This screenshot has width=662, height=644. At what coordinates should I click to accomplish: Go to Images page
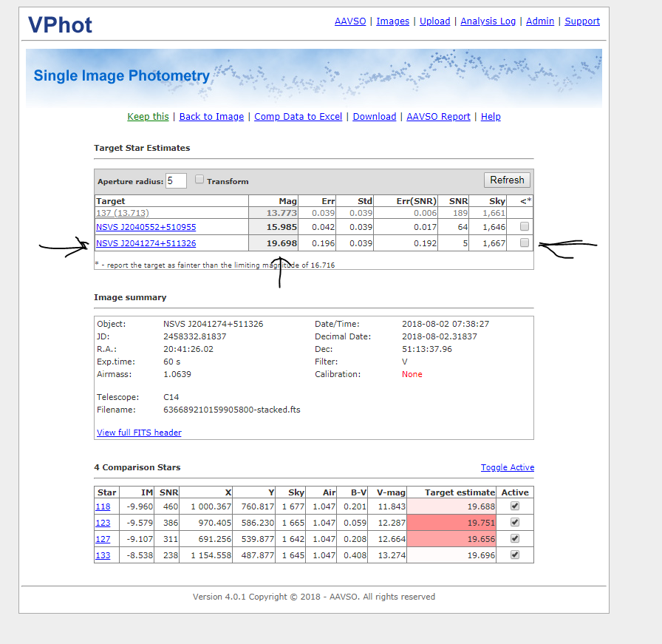coord(392,21)
